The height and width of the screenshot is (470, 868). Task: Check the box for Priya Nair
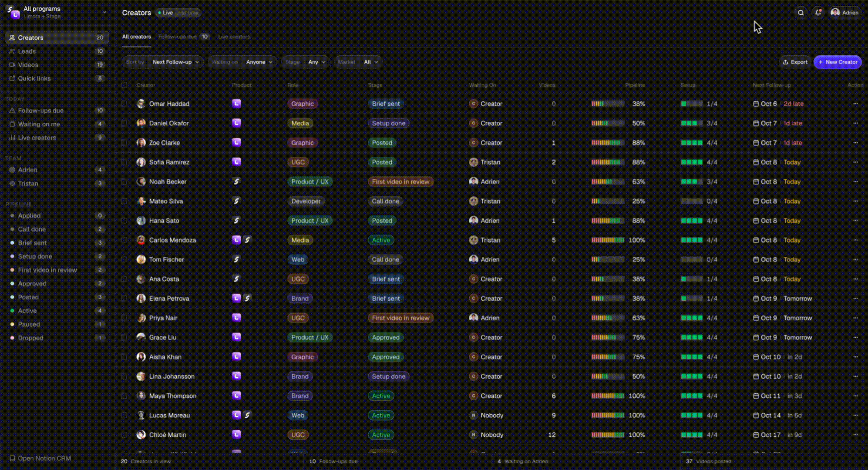tap(124, 318)
